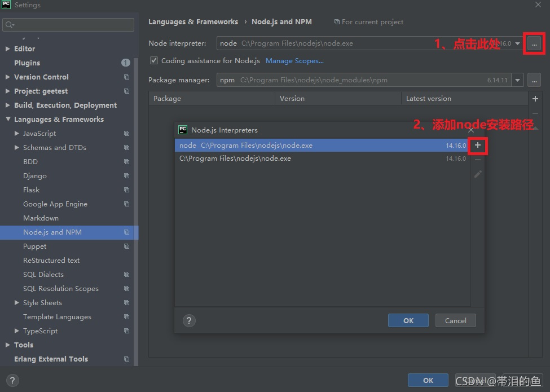
Task: Click per-project icon beside Style Sheets
Action: tap(126, 302)
